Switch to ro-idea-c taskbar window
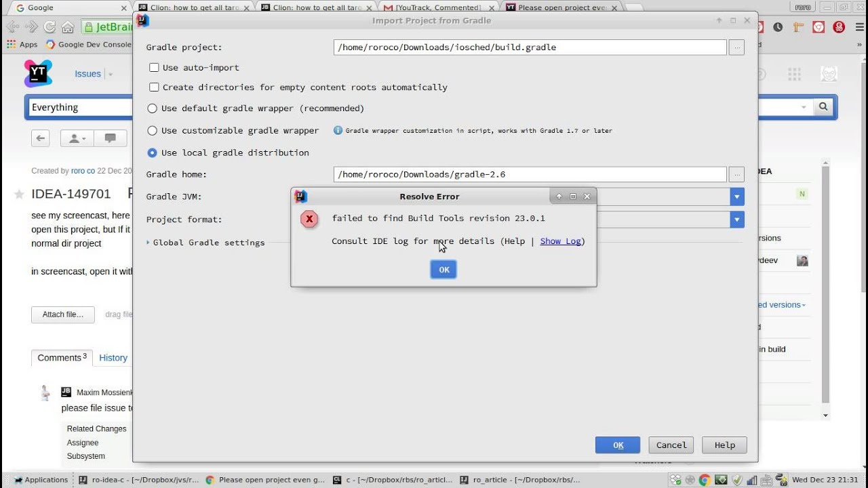This screenshot has width=868, height=488. [139, 480]
